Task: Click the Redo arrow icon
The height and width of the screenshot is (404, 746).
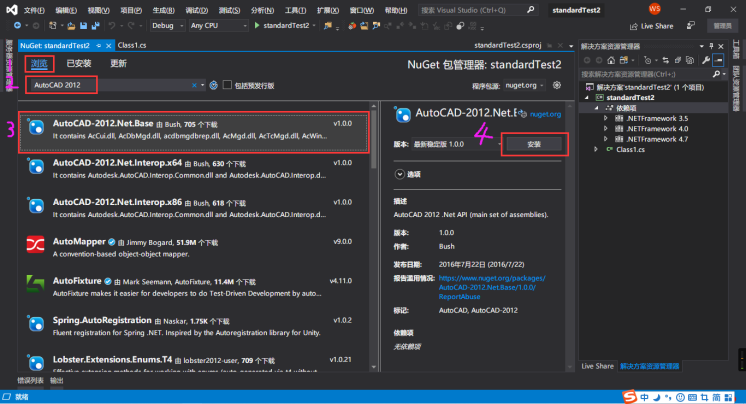Action: click(131, 26)
